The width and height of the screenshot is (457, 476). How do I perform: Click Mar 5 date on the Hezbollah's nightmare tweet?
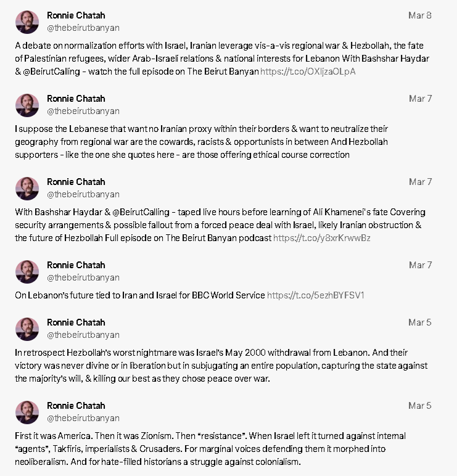419,322
